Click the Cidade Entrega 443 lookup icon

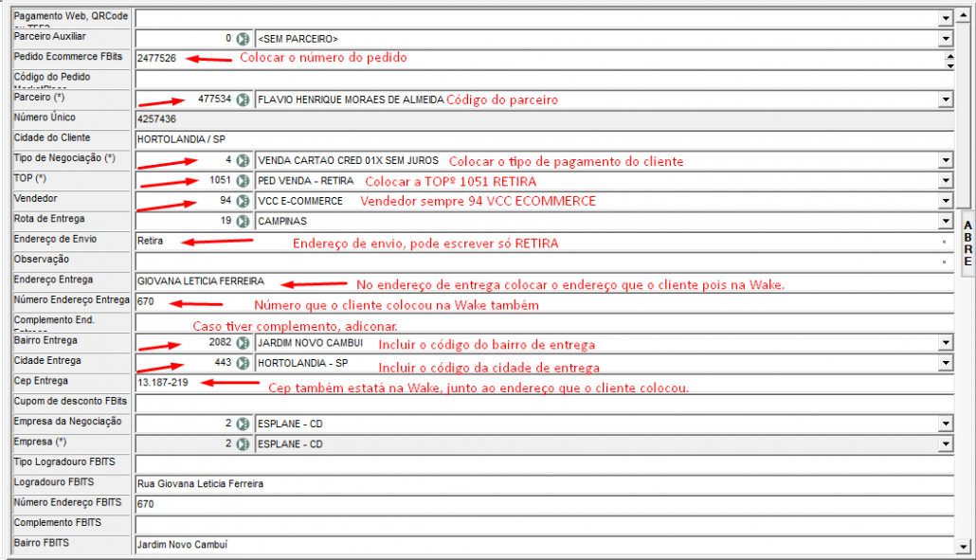coord(243,363)
